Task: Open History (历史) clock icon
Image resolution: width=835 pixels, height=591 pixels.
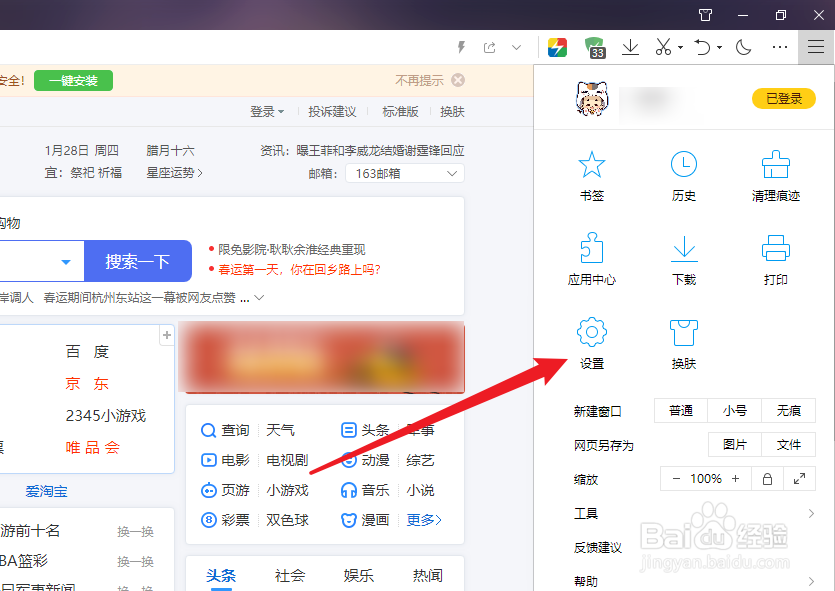Action: pos(684,164)
